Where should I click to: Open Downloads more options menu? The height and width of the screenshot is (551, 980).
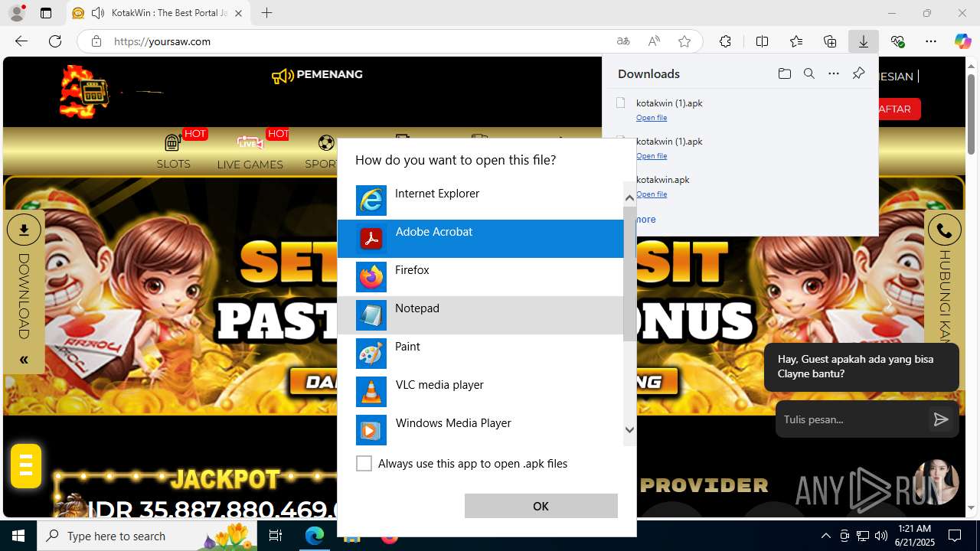pos(834,73)
